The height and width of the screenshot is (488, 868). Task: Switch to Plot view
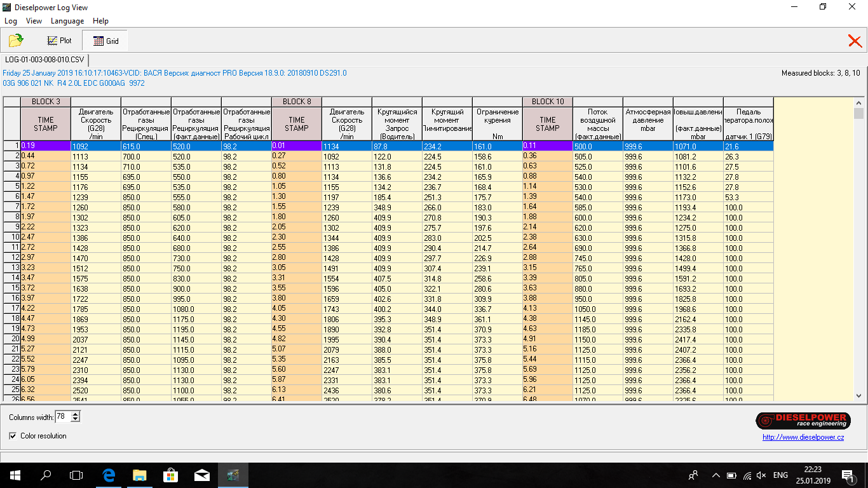click(x=60, y=41)
